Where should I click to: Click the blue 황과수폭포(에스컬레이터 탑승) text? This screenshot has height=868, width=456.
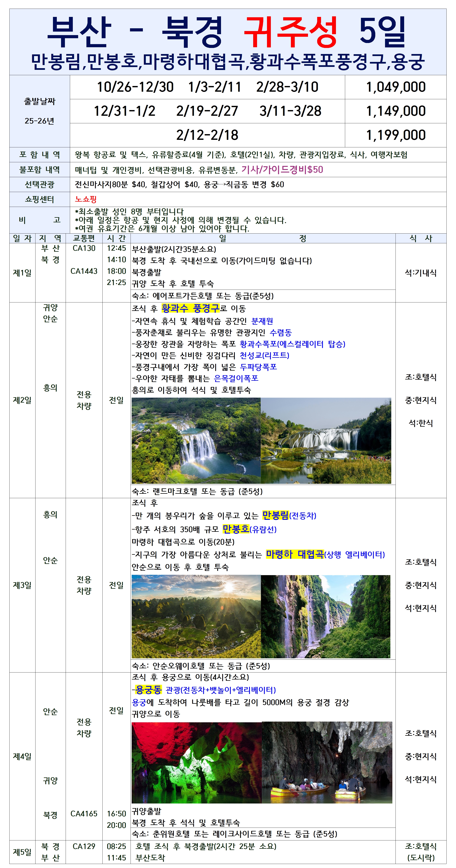pyautogui.click(x=292, y=344)
